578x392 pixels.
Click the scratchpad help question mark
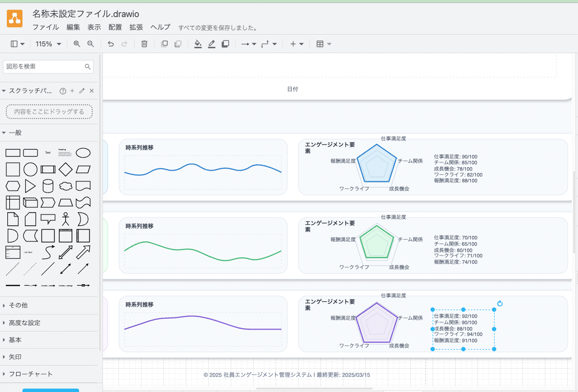pos(62,90)
